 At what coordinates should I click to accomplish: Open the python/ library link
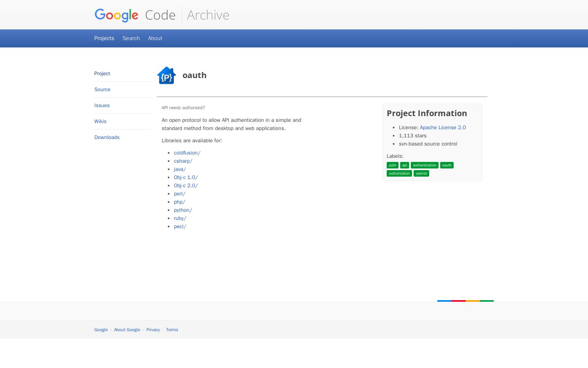click(x=183, y=210)
